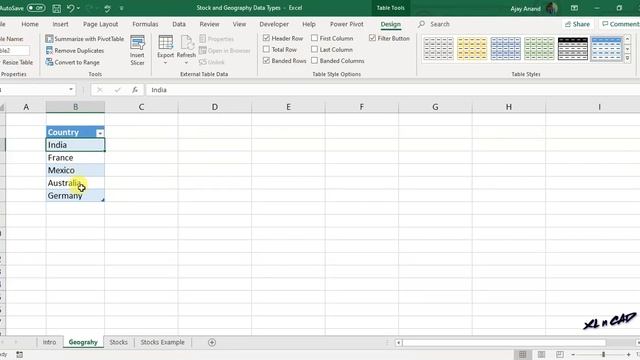This screenshot has width=640, height=360.
Task: Select column D header
Action: (215, 107)
